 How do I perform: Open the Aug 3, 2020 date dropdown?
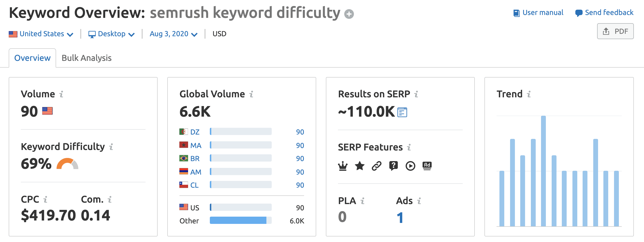[174, 34]
